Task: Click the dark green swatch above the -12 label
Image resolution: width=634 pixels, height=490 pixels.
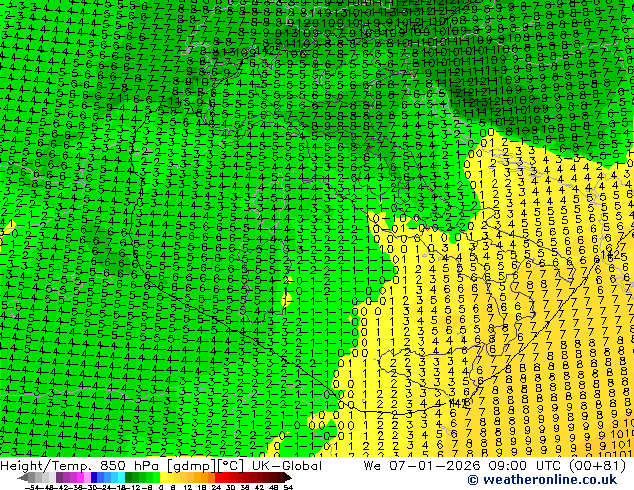Action: [x=129, y=477]
